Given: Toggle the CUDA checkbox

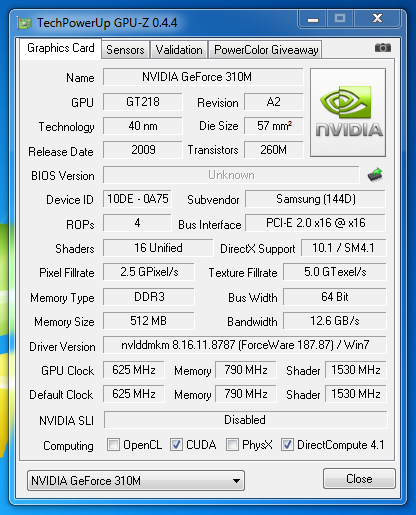Looking at the screenshot, I should [176, 445].
